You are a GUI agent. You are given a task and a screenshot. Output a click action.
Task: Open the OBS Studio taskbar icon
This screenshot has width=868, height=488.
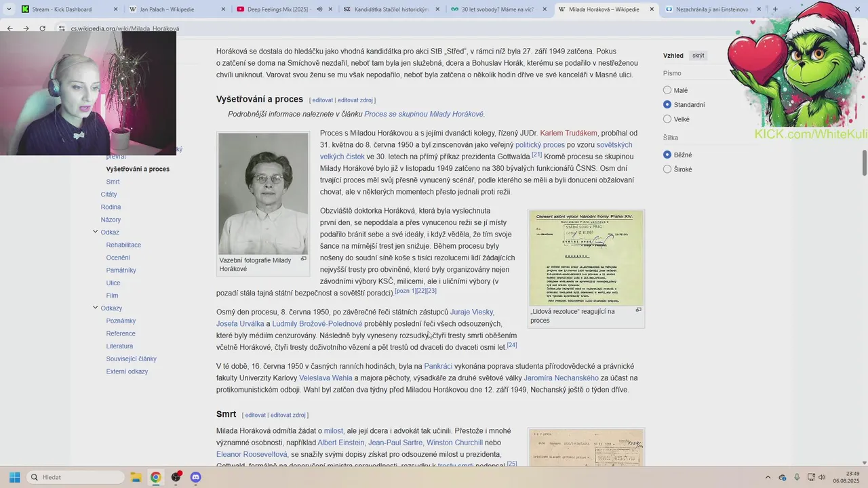pos(176,477)
